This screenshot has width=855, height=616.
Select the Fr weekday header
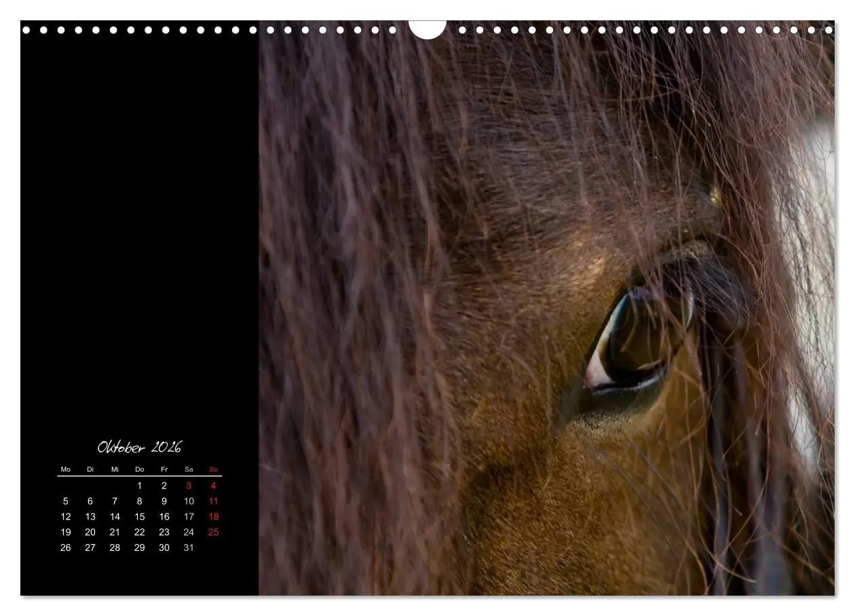click(x=164, y=469)
